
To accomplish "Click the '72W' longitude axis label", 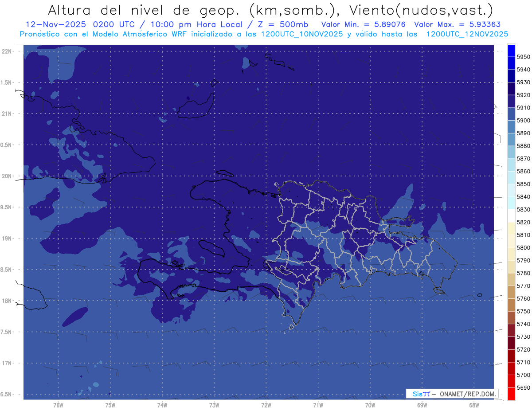I will tap(266, 405).
